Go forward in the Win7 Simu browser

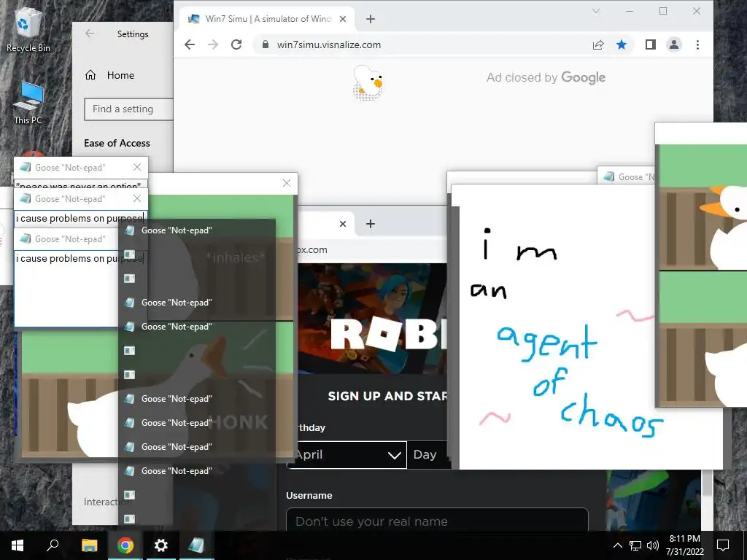(x=213, y=44)
